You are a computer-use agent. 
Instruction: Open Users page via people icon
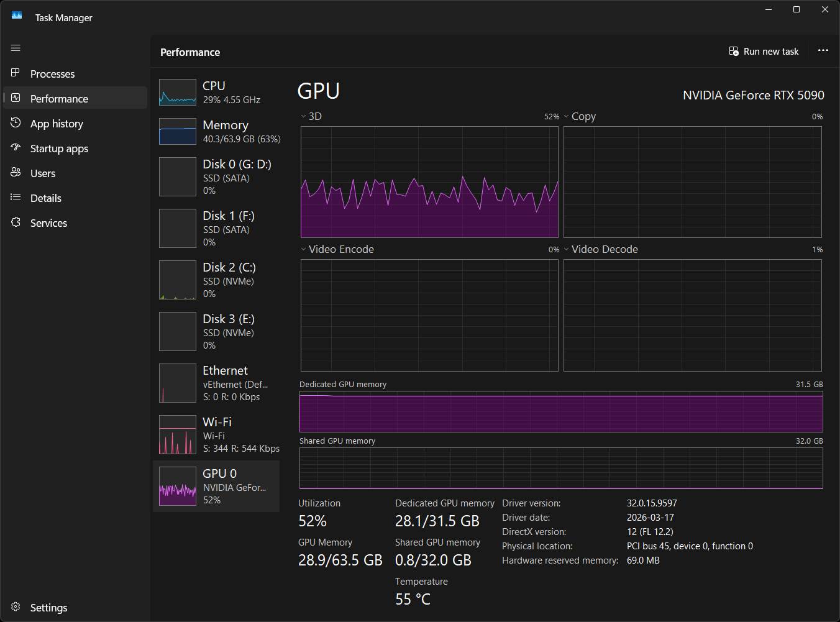(x=16, y=173)
